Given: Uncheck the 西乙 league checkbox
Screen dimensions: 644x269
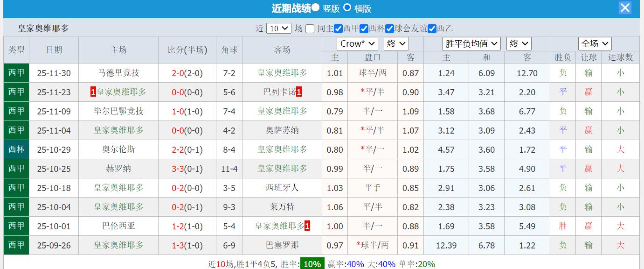Looking at the screenshot, I should coord(432,28).
